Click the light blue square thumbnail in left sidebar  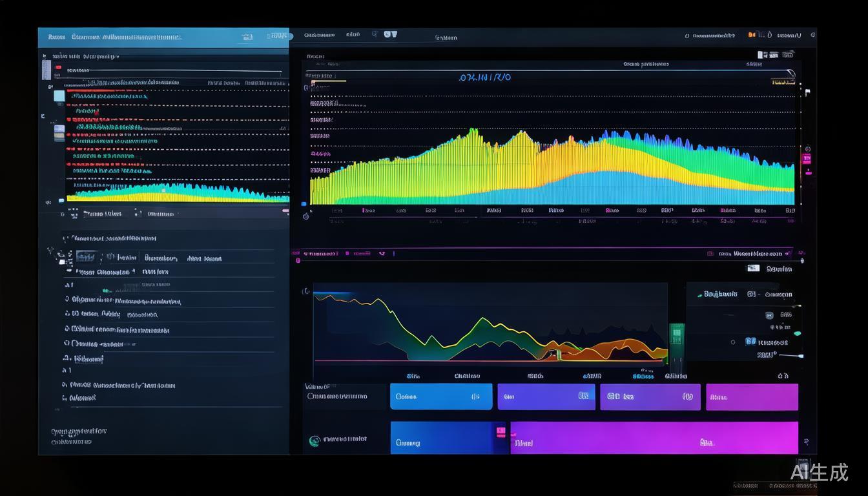59,96
